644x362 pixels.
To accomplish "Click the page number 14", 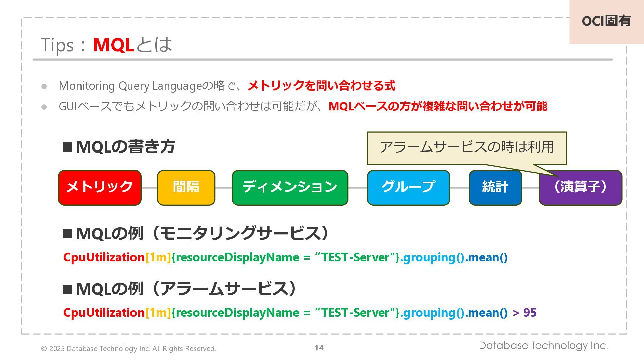I will 319,348.
